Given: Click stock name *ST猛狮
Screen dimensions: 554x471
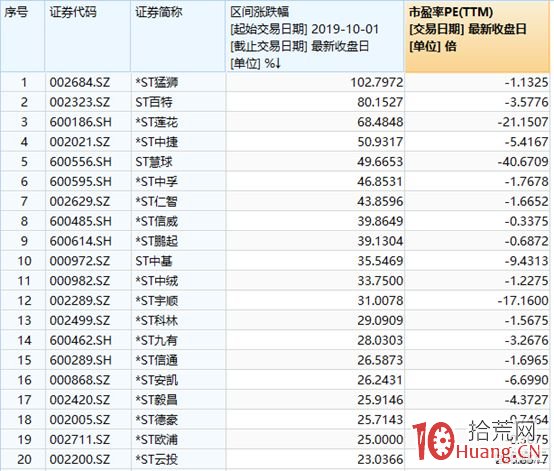Looking at the screenshot, I should click(157, 82).
